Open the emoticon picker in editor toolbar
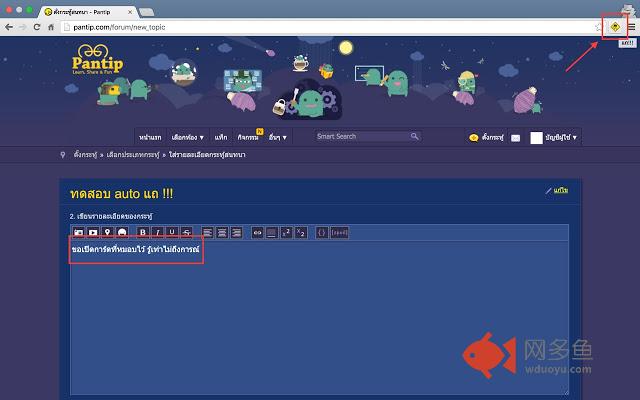This screenshot has width=640, height=400. [122, 233]
